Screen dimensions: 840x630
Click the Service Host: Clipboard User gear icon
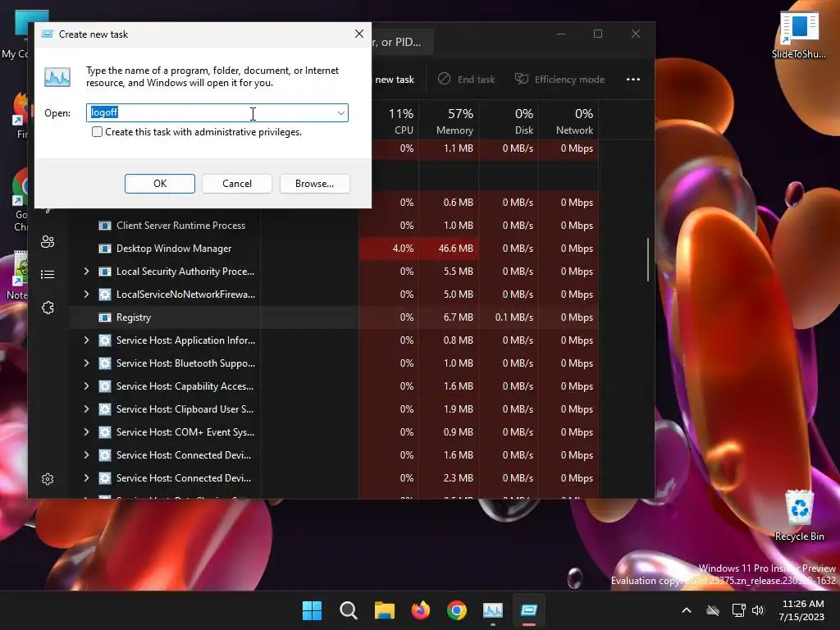(x=105, y=409)
